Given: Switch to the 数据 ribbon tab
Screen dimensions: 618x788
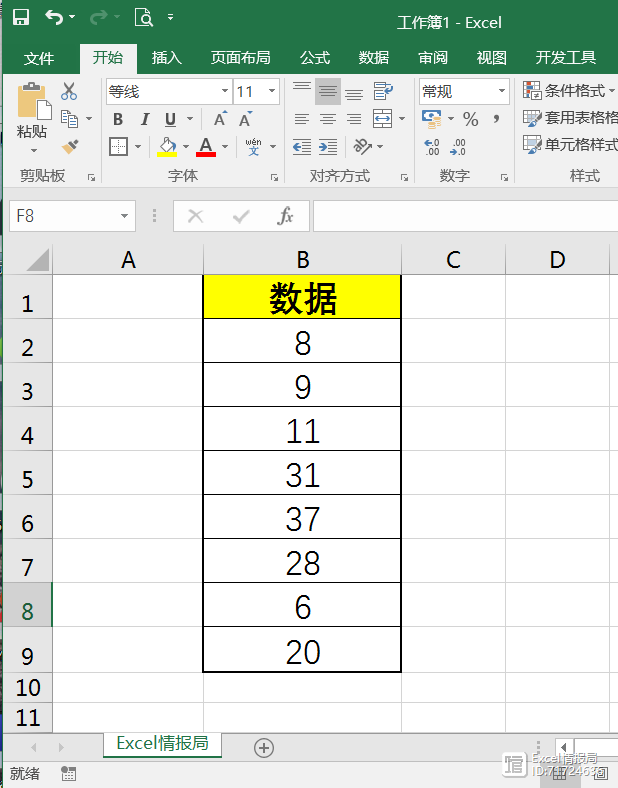Looking at the screenshot, I should (x=374, y=58).
